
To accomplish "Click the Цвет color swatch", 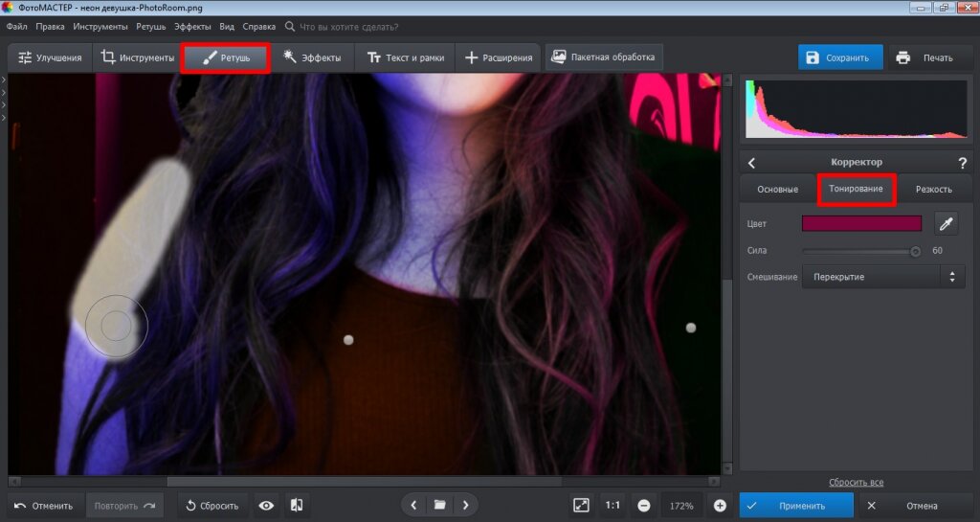I will click(x=861, y=224).
